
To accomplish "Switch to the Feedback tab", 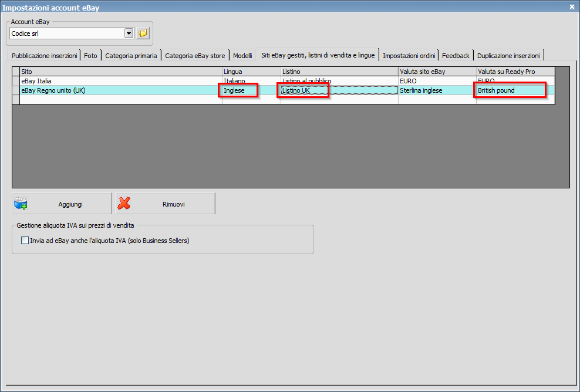I will pyautogui.click(x=456, y=56).
